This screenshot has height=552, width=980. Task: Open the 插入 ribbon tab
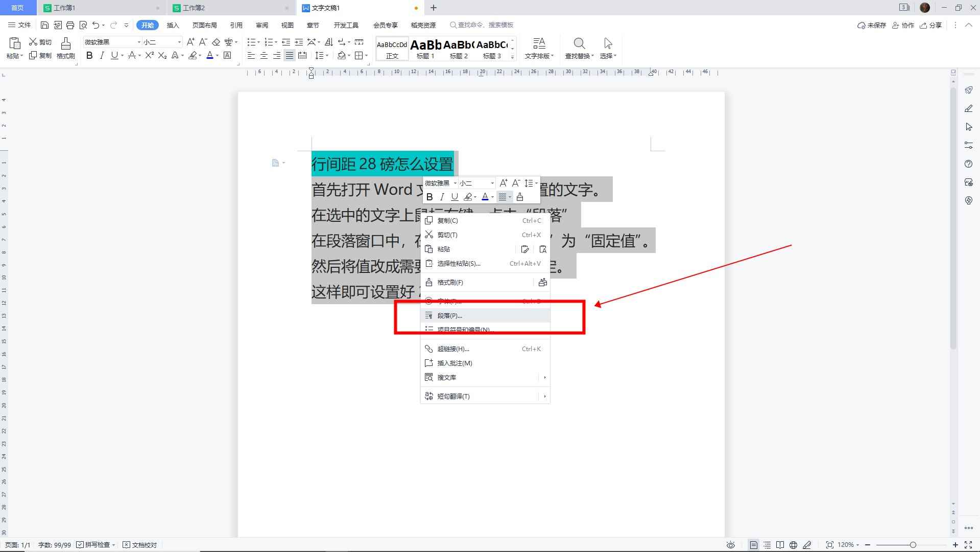[x=173, y=25]
